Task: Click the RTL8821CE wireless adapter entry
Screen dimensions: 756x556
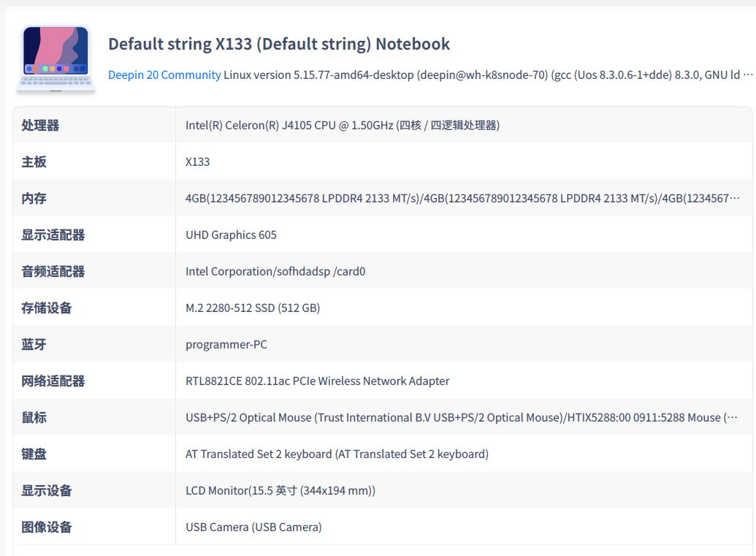Action: tap(317, 381)
